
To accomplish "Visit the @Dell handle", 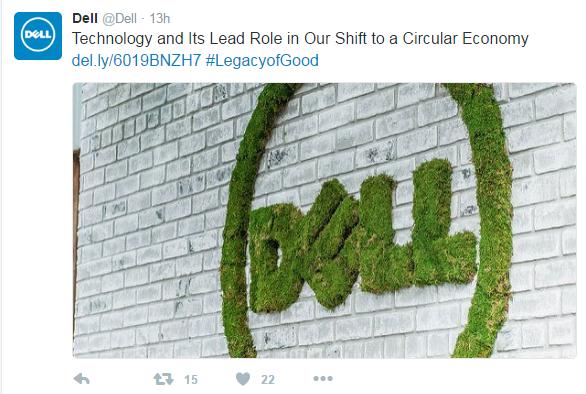I will tap(120, 18).
